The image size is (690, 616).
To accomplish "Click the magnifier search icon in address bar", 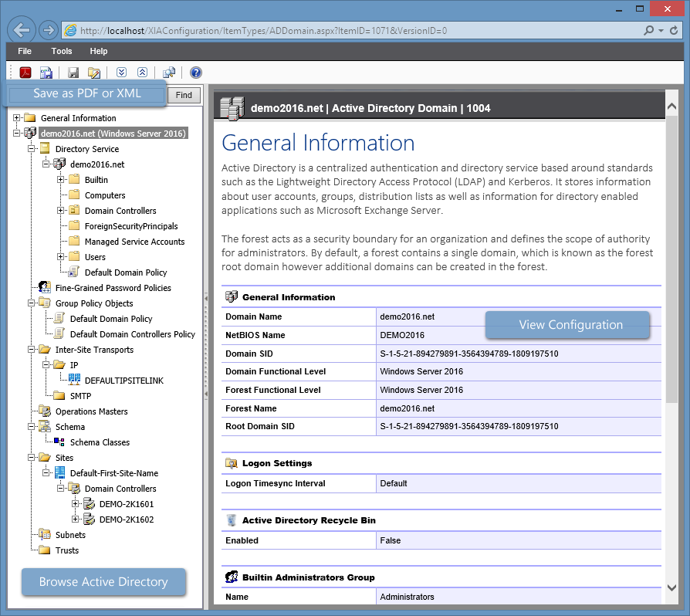I will click(x=648, y=30).
